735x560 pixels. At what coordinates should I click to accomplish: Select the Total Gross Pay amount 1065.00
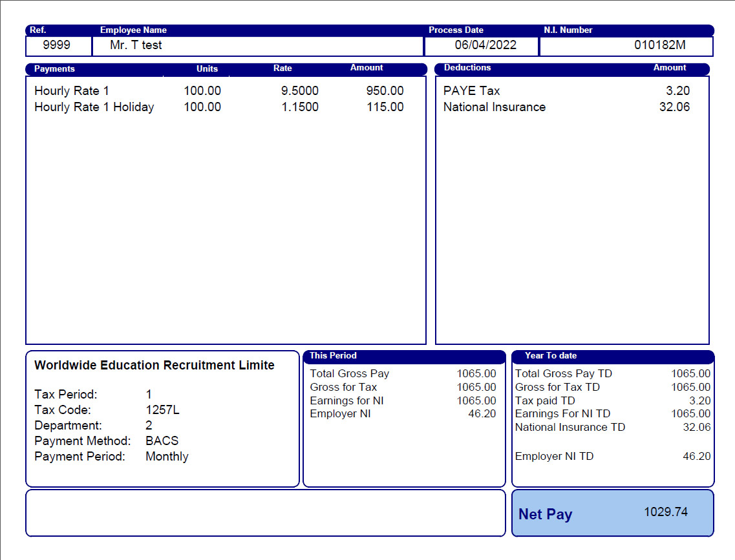tap(481, 373)
